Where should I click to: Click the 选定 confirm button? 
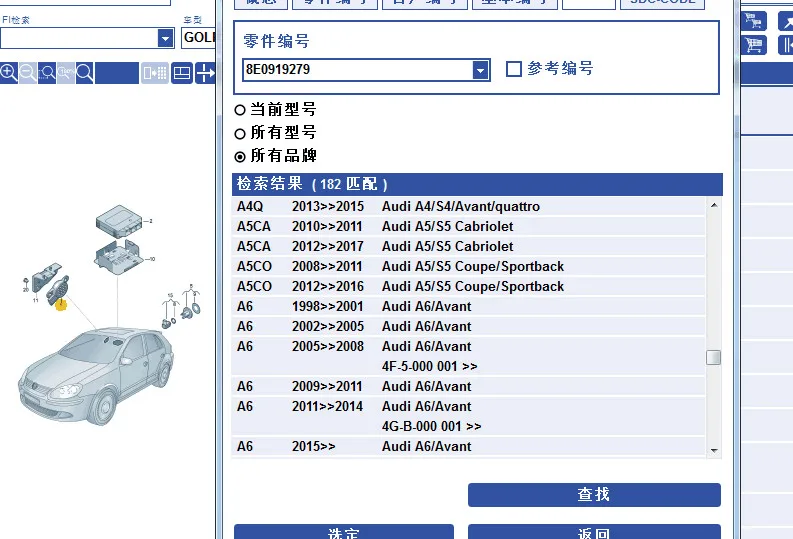[x=344, y=532]
